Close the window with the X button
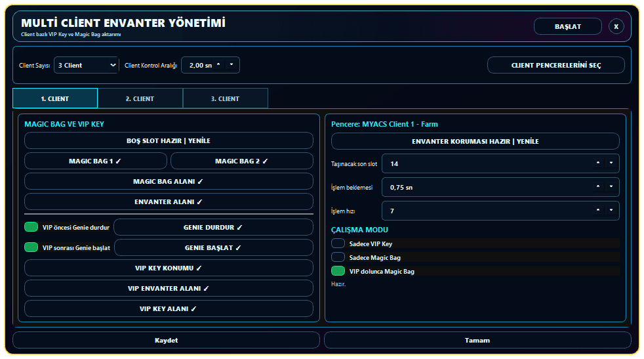 coord(616,26)
